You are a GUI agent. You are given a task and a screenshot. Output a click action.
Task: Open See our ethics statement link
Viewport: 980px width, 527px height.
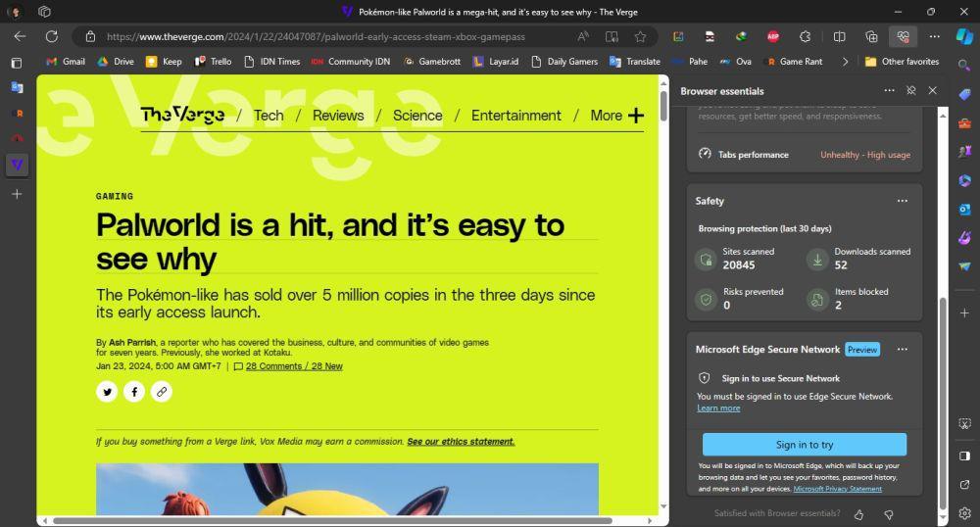point(461,442)
